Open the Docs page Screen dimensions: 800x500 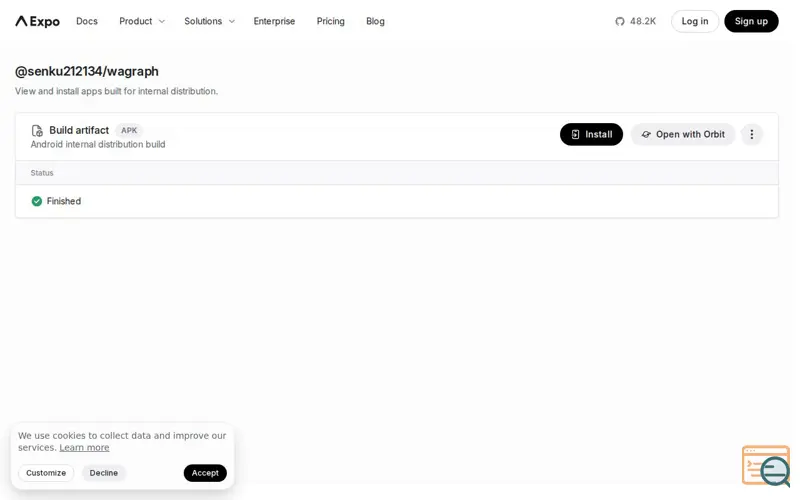click(87, 21)
